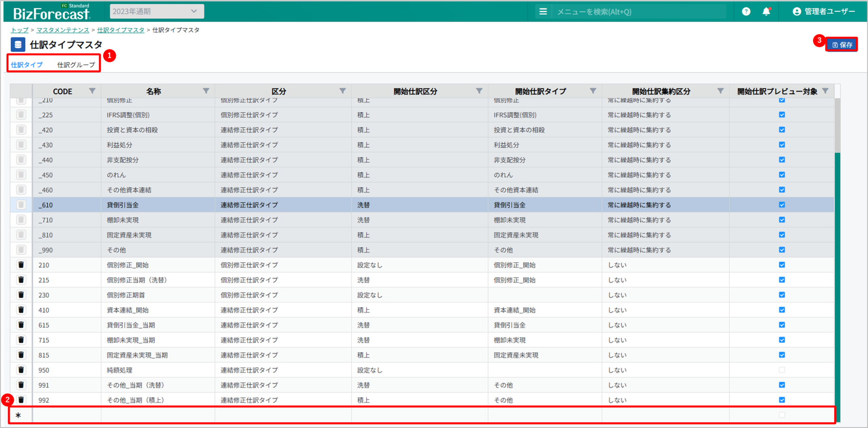
Task: Uncheck the preview checkbox for row _610
Action: (x=782, y=205)
